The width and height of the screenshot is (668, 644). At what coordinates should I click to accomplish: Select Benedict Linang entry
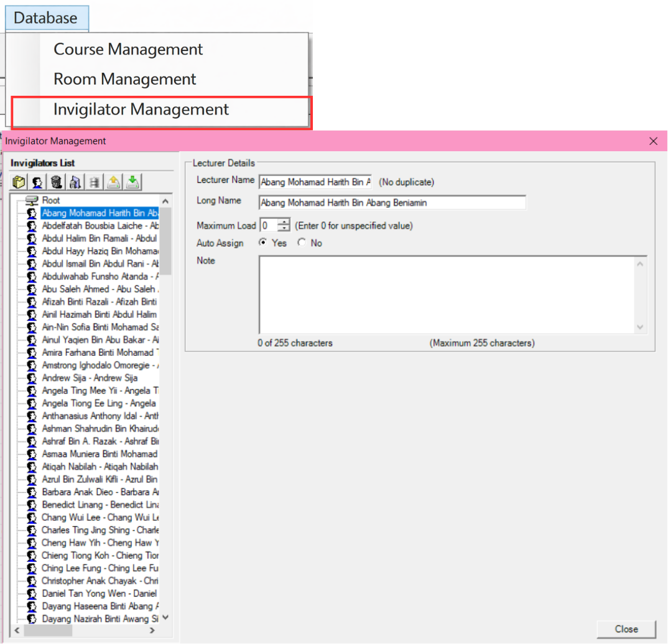(x=100, y=505)
